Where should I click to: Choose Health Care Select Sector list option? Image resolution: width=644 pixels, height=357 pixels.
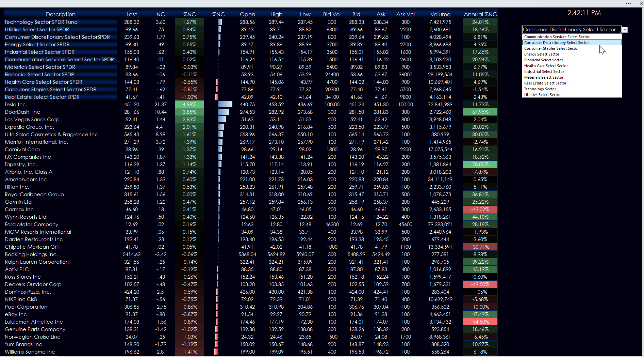click(x=546, y=66)
